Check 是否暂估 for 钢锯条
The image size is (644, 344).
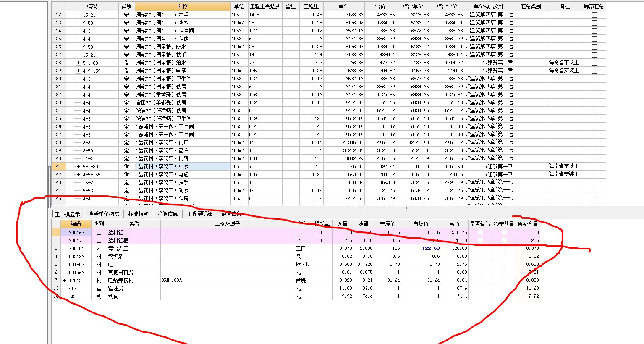[x=480, y=256]
